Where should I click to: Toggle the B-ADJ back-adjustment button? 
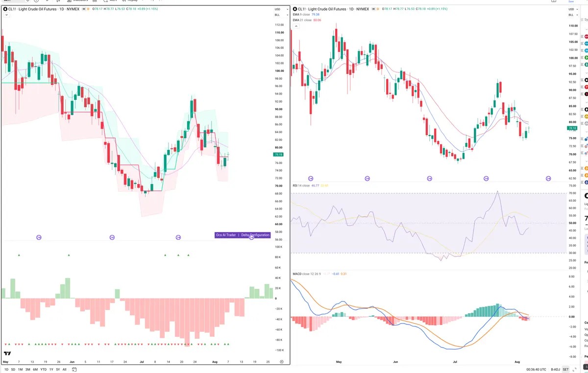tap(555, 370)
